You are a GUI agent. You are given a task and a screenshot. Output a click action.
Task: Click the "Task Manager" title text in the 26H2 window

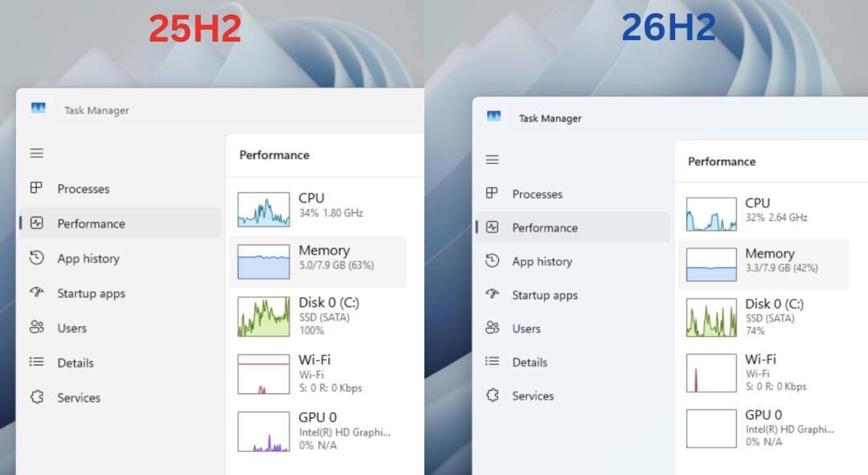point(551,118)
